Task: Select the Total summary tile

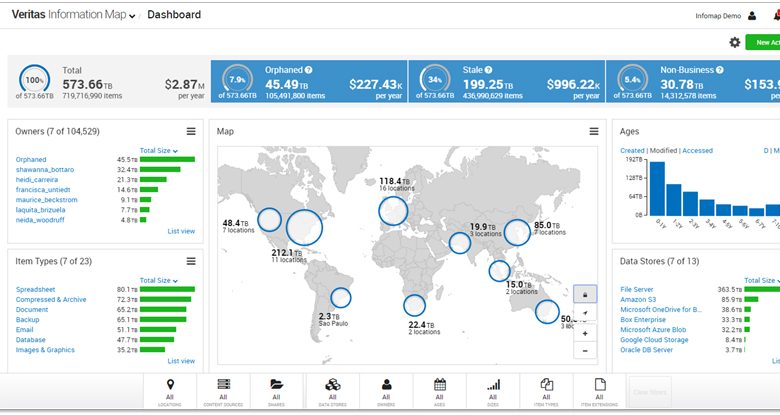Action: [110, 82]
